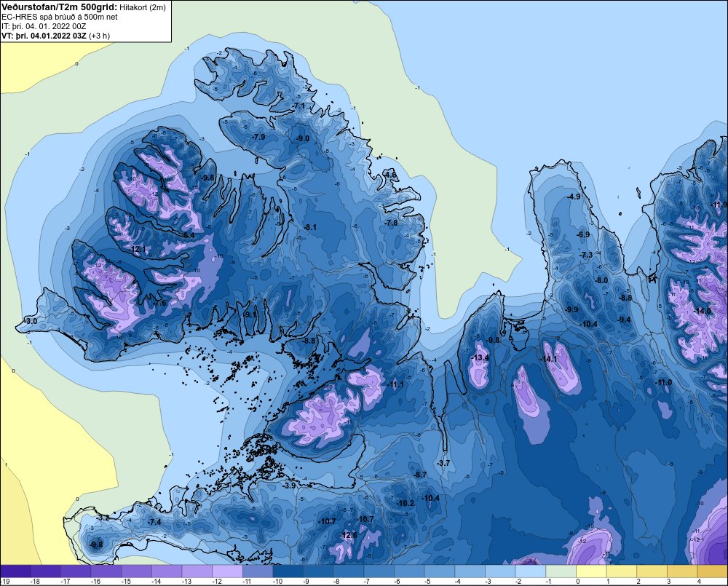Click the -9.1 temperature value
Viewport: 728px width, 586px height.
(250, 314)
